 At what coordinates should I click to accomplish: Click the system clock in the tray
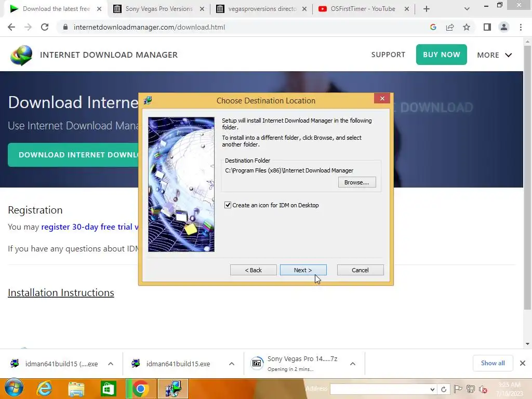click(x=509, y=389)
